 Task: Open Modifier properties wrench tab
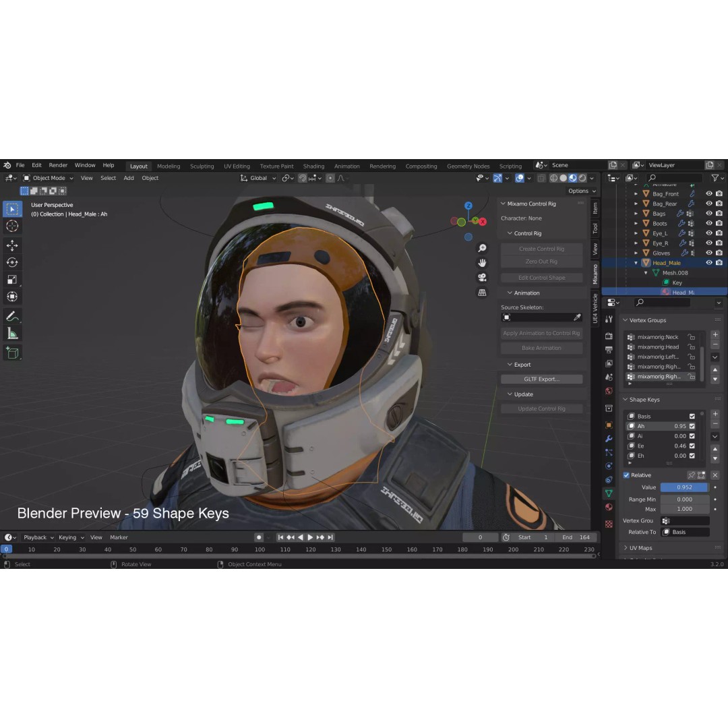(x=609, y=439)
